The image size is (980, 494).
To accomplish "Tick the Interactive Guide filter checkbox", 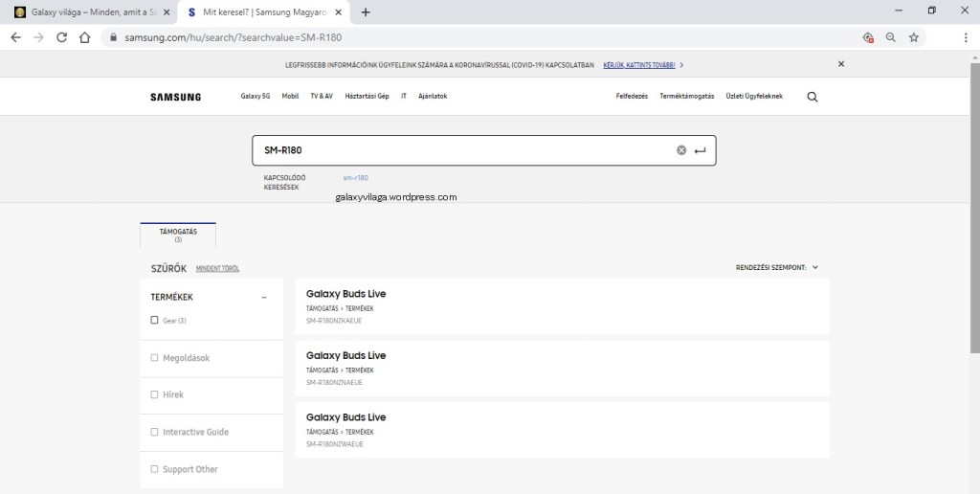I will point(155,432).
